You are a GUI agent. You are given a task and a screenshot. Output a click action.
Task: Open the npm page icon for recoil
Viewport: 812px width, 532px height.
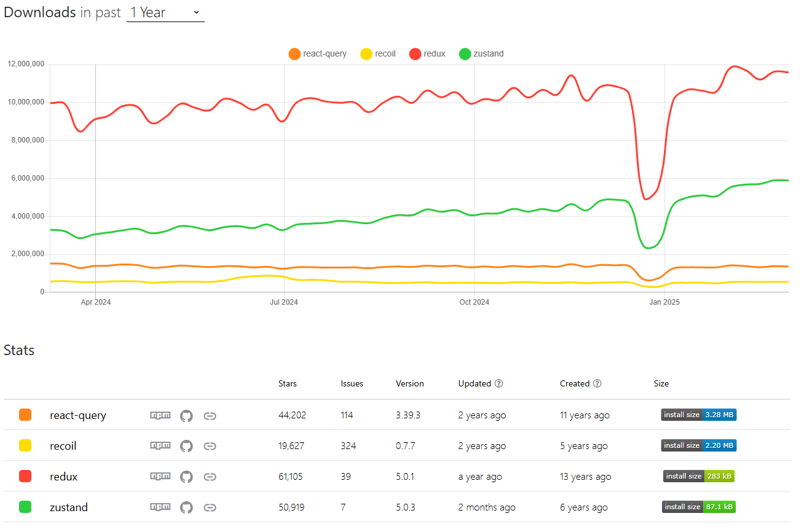[160, 446]
